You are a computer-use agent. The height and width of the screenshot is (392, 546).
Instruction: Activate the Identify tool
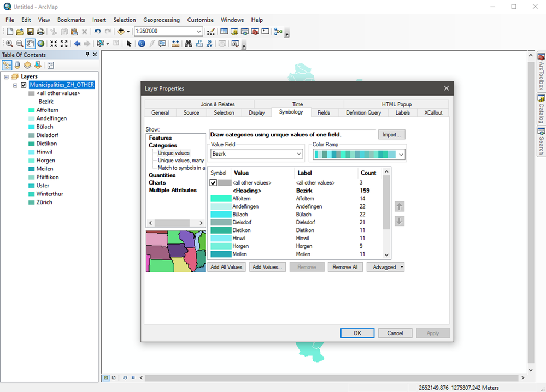click(142, 44)
